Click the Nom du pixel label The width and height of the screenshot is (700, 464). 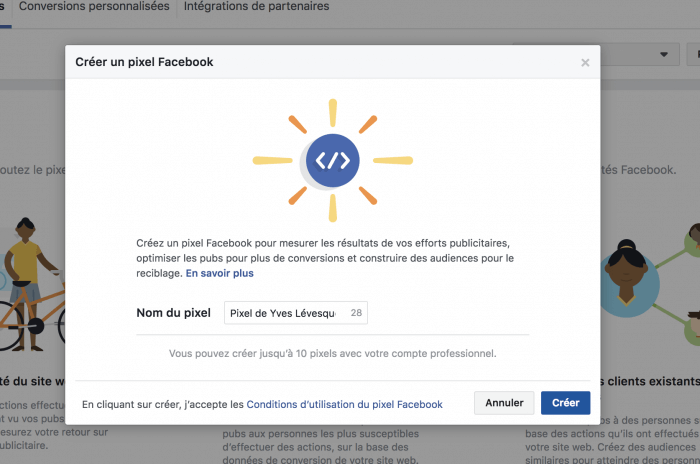point(173,313)
